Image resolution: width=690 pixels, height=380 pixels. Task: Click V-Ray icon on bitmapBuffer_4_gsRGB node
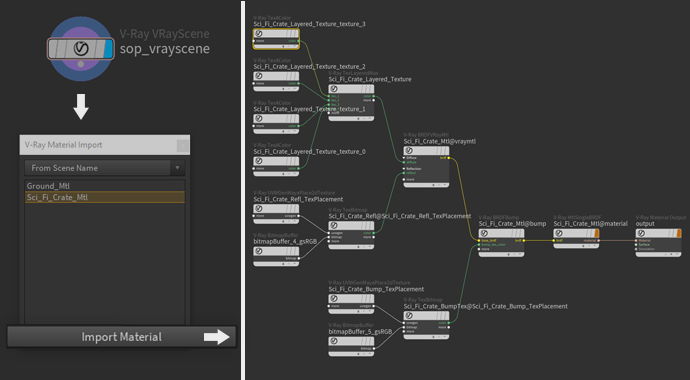tap(259, 251)
